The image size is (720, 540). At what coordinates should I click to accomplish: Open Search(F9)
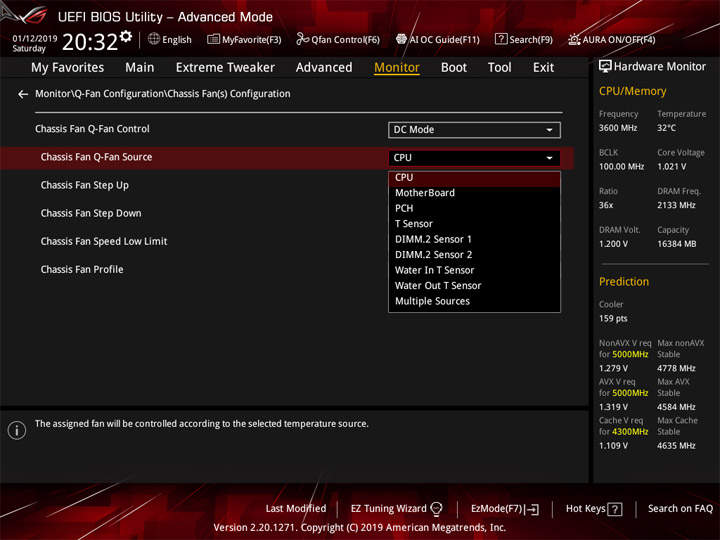point(524,39)
